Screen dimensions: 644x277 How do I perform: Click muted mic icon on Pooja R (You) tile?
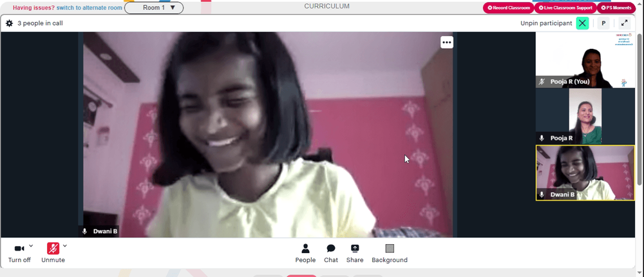click(542, 82)
